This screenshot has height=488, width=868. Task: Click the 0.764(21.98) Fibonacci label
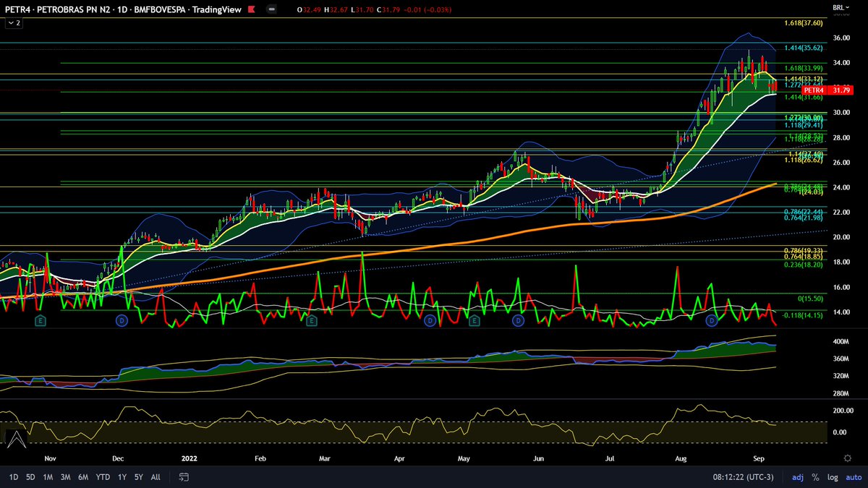point(804,218)
